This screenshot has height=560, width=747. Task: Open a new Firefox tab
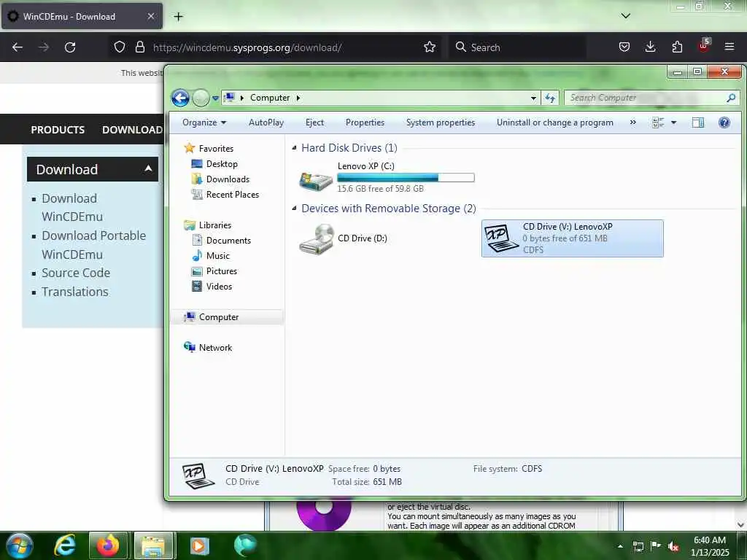coord(178,17)
